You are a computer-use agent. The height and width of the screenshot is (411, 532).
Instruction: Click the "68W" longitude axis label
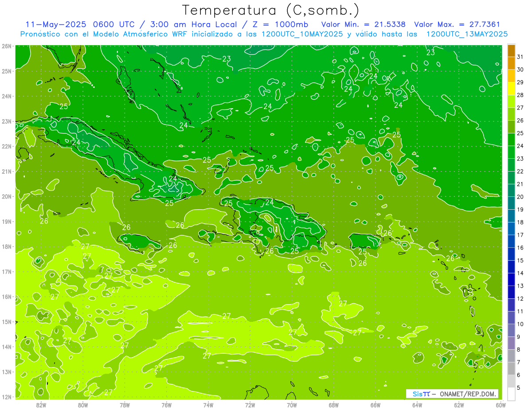(x=334, y=405)
